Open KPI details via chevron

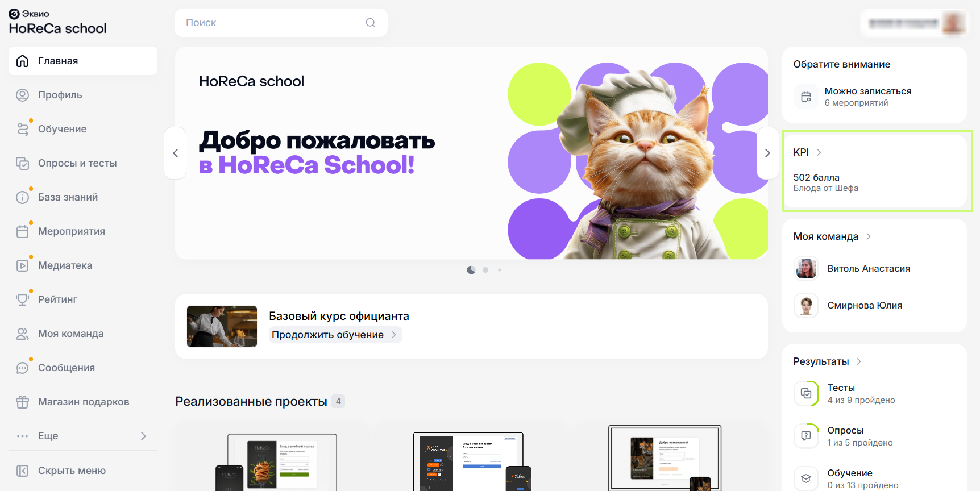(819, 152)
